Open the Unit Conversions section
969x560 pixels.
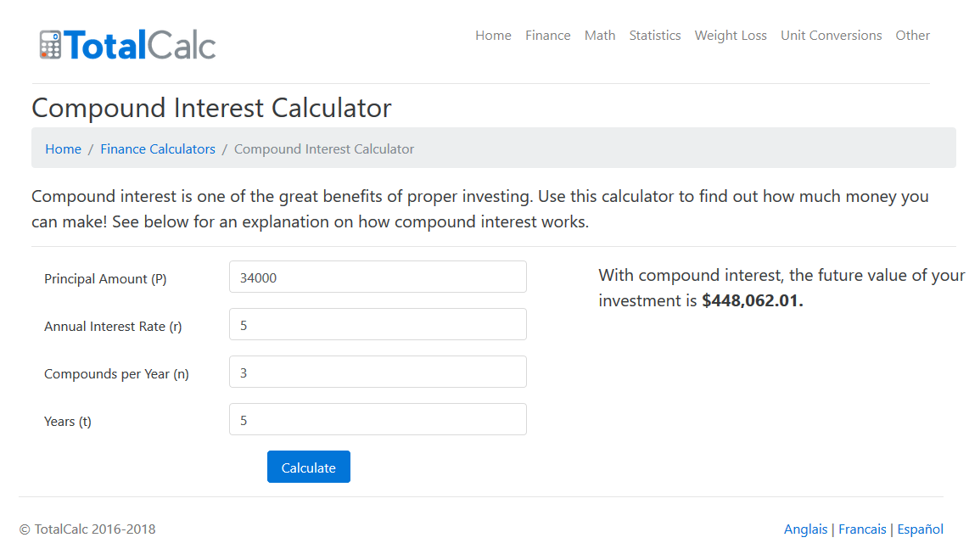coord(831,35)
